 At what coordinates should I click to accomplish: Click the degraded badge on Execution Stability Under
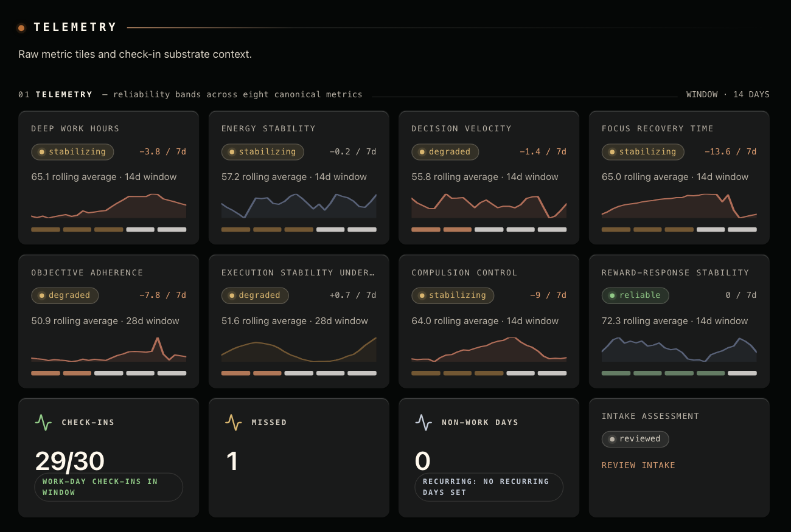coord(255,295)
